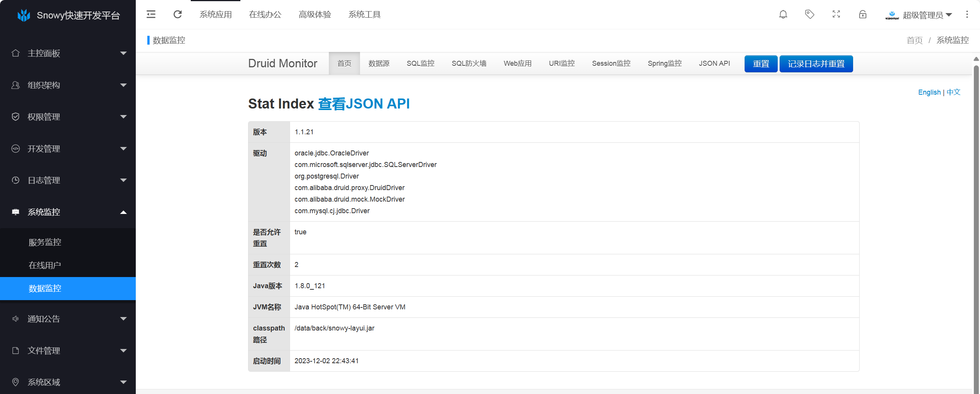Expand the 开发管理 menu arrow
The image size is (980, 394).
coord(123,149)
